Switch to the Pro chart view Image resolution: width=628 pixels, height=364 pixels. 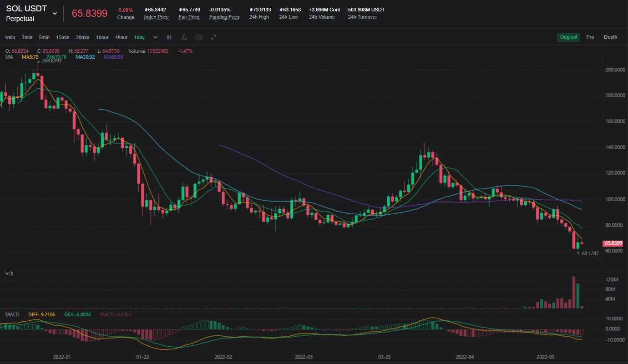pyautogui.click(x=590, y=37)
